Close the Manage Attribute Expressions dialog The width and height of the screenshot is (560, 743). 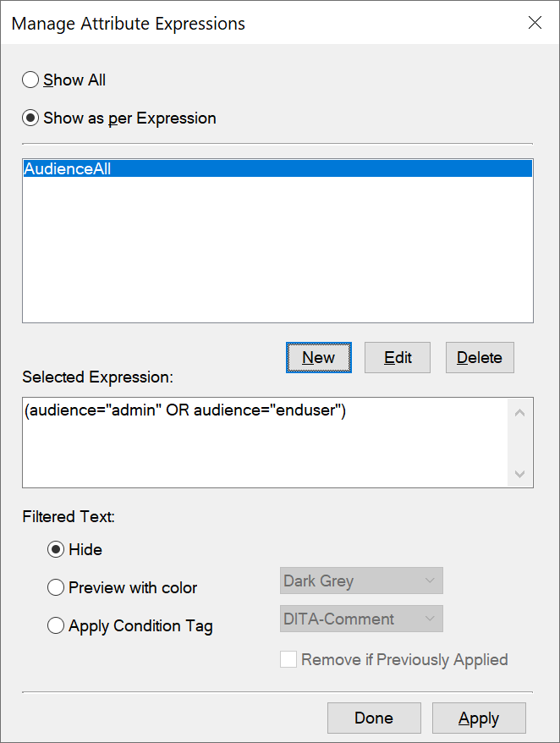[x=535, y=23]
